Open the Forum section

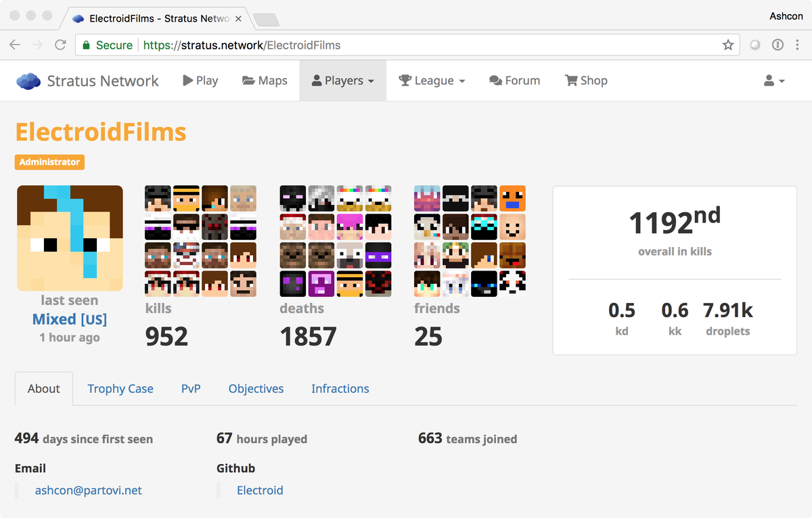coord(514,80)
